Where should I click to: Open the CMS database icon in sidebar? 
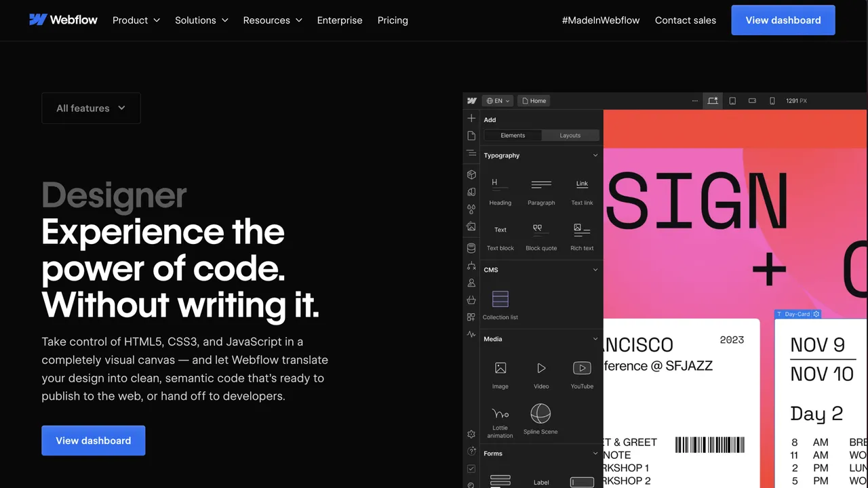(x=471, y=248)
